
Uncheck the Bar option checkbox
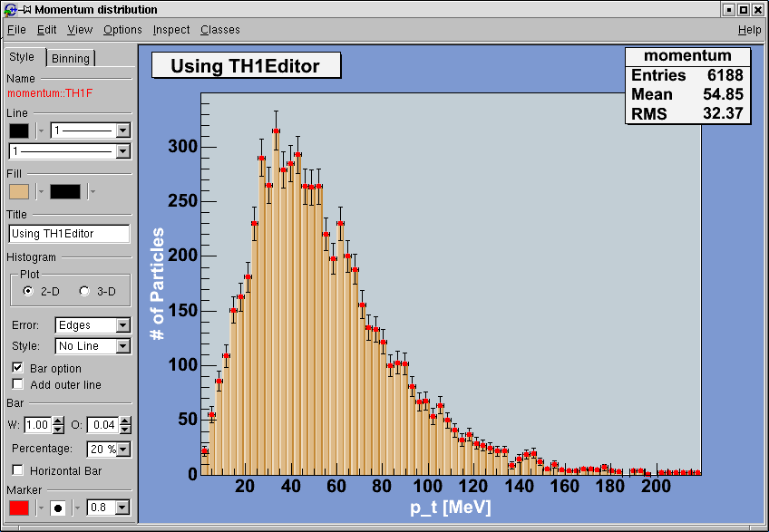[x=17, y=367]
